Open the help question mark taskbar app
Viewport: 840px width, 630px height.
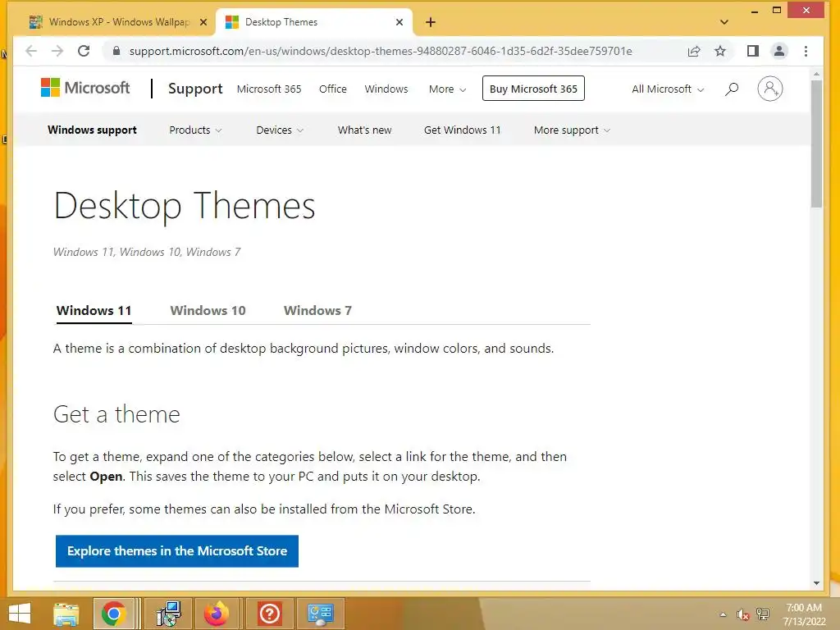pos(269,614)
